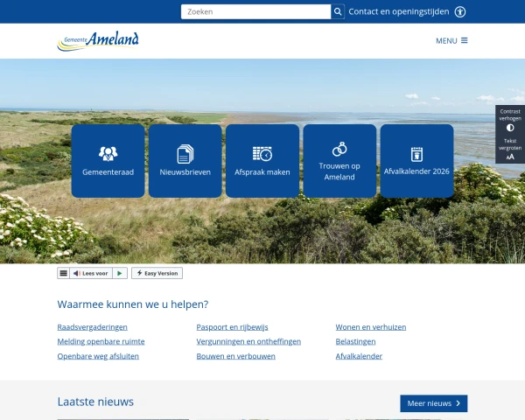
Task: Open the accessibility person icon
Action: tap(460, 11)
